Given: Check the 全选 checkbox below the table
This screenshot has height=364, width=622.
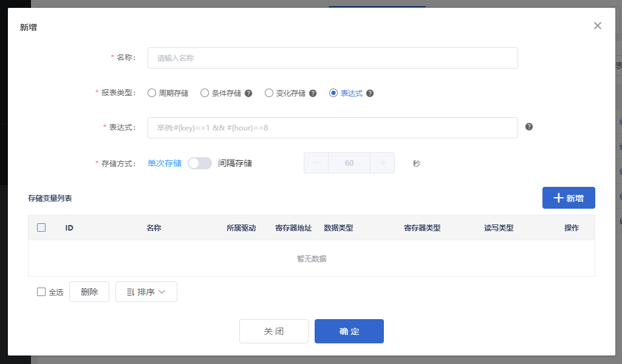Looking at the screenshot, I should coord(41,292).
